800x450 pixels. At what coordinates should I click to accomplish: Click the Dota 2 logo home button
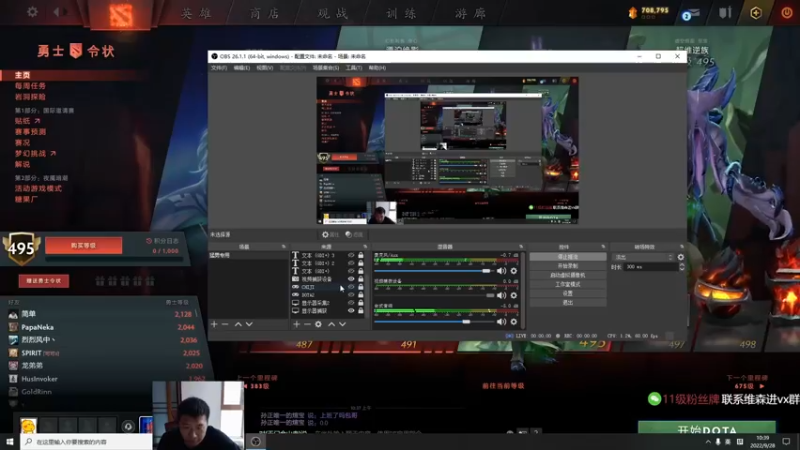click(121, 14)
